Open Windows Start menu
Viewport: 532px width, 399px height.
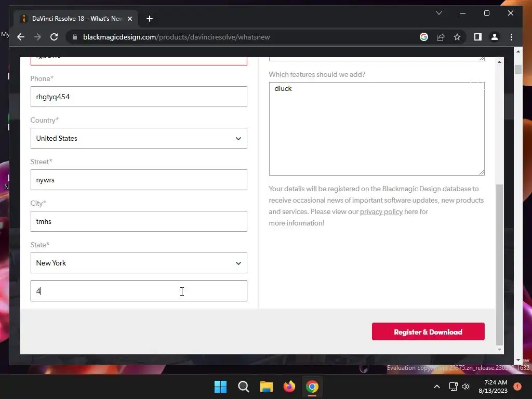pos(220,387)
